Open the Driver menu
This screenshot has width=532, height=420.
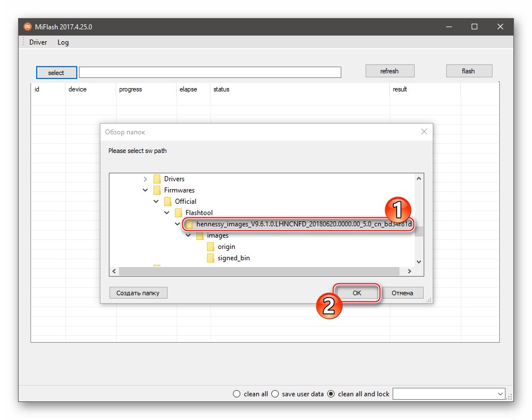38,42
